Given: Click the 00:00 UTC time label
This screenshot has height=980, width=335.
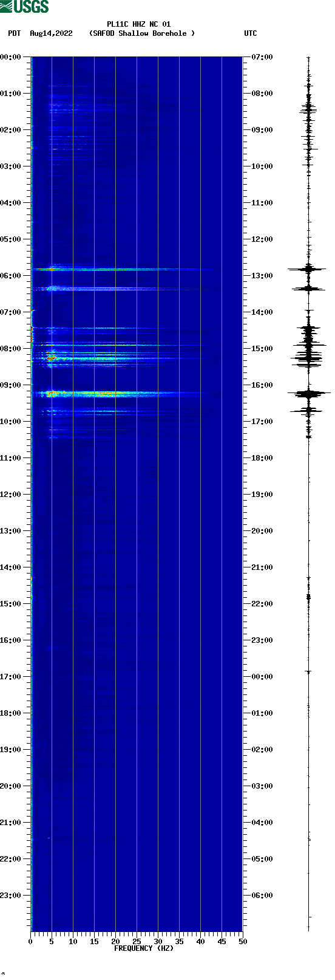Looking at the screenshot, I should [262, 677].
